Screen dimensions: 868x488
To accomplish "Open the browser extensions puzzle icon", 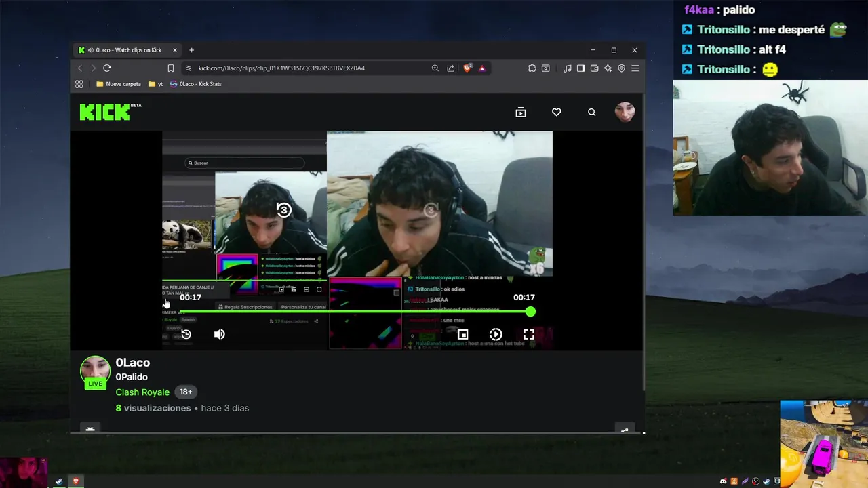I will [532, 68].
